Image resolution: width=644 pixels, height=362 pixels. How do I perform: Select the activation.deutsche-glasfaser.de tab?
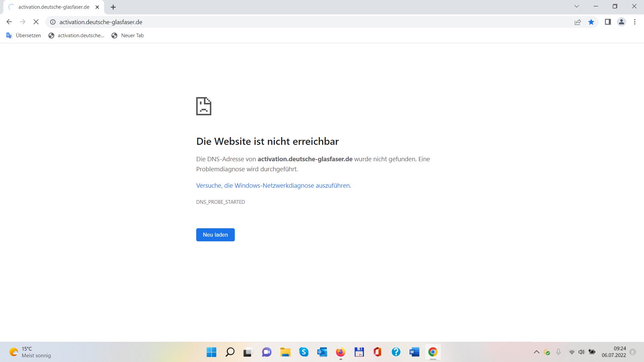[x=54, y=7]
